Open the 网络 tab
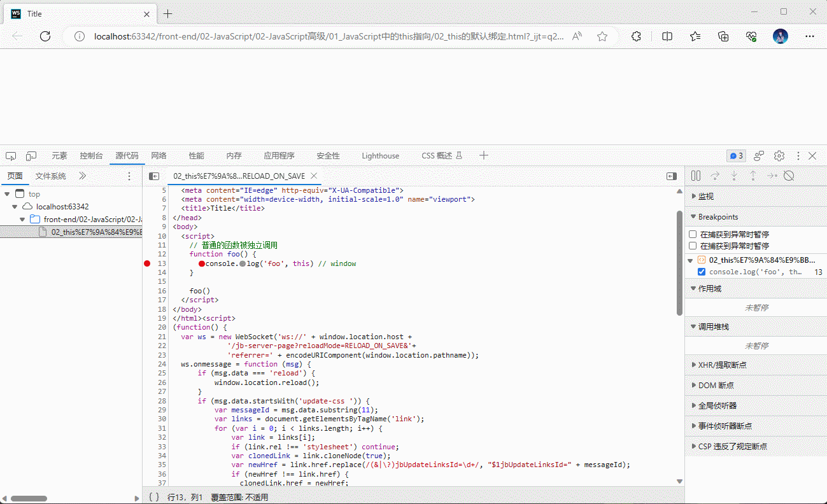Viewport: 827px width, 504px height. (x=159, y=156)
